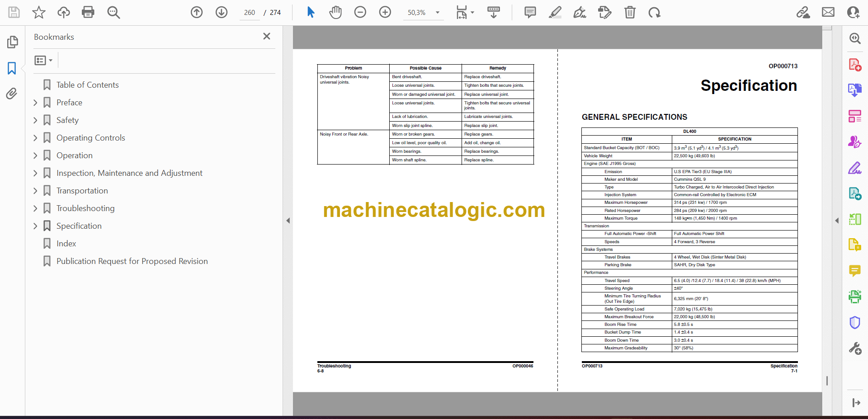Click the print file icon
The height and width of the screenshot is (419, 868).
pos(88,12)
